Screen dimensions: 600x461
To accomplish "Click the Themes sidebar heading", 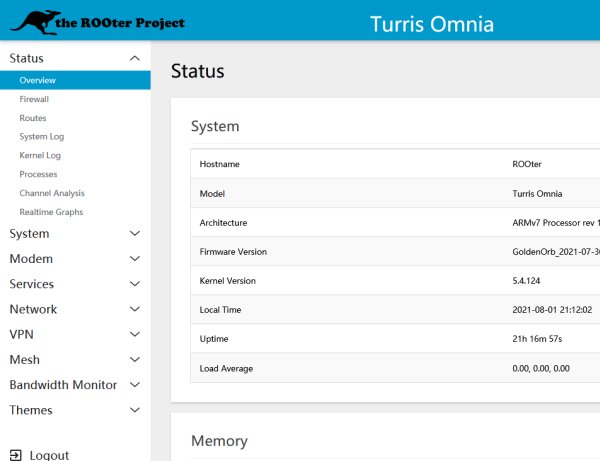I will pyautogui.click(x=31, y=410).
